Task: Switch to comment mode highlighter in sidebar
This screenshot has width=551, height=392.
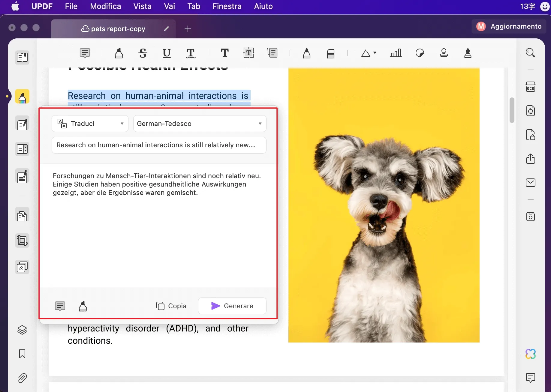Action: [22, 97]
